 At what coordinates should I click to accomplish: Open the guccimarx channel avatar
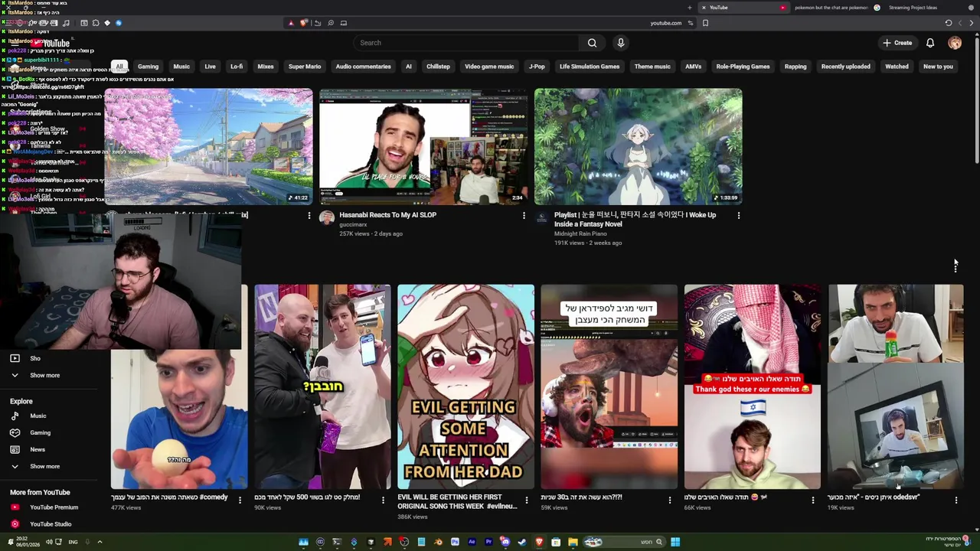[327, 218]
